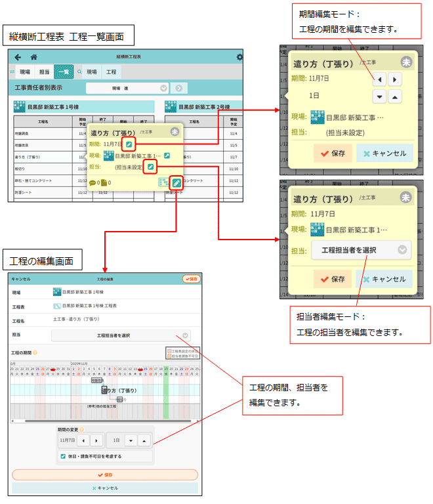Switch to the 担当 tab

click(44, 72)
